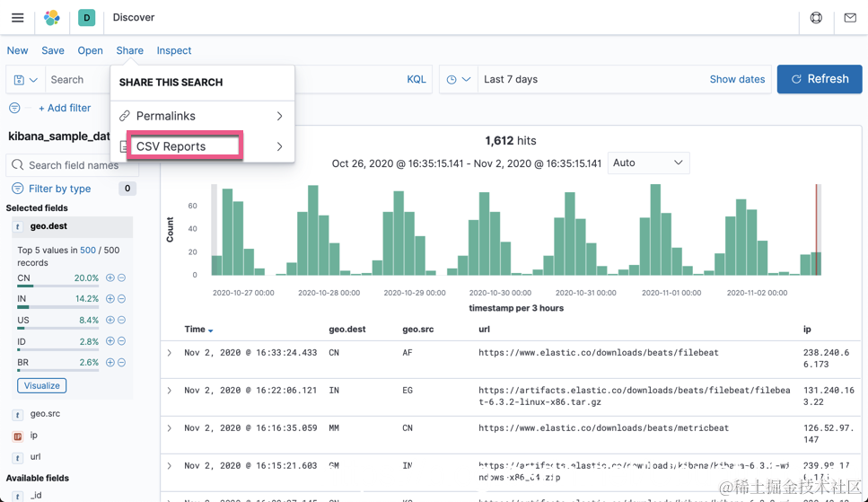Open CSV Reports submenu chevron

point(279,146)
